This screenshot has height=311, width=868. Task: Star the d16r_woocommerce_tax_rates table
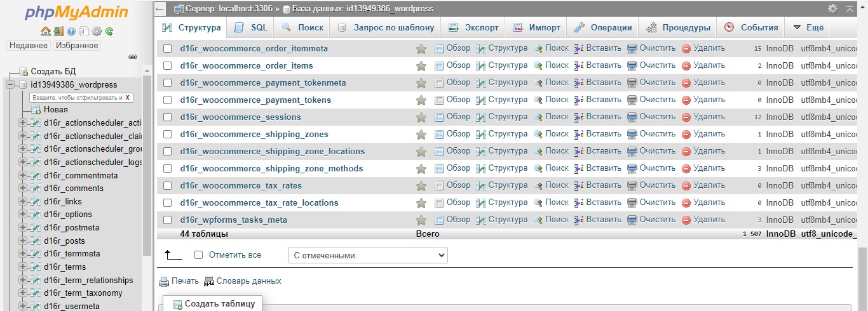click(421, 186)
